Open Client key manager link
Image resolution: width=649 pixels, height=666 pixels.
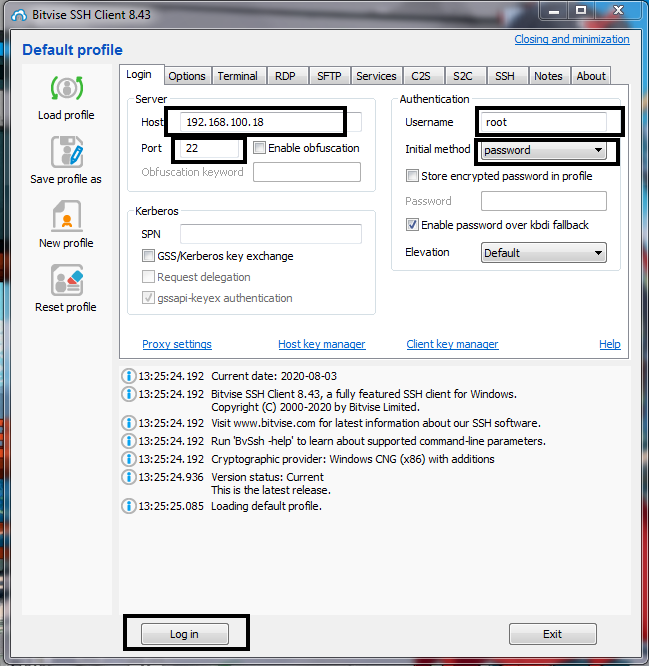click(452, 344)
